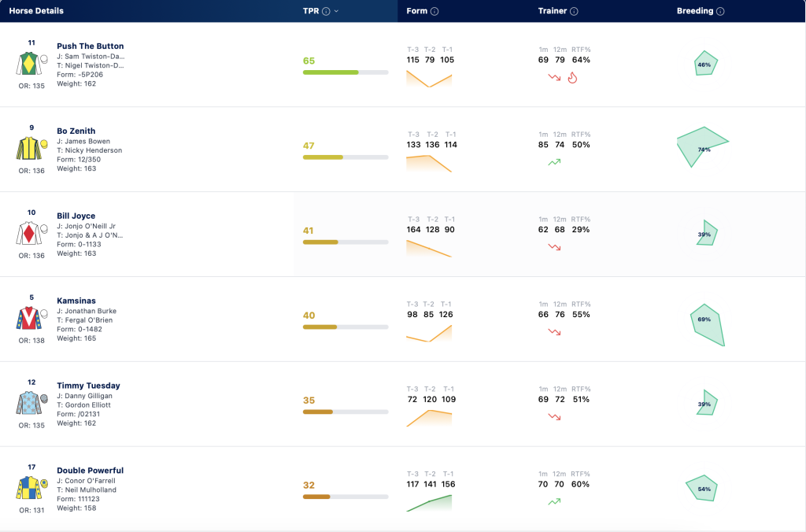
Task: Click the Trainer column info icon
Action: [x=574, y=11]
